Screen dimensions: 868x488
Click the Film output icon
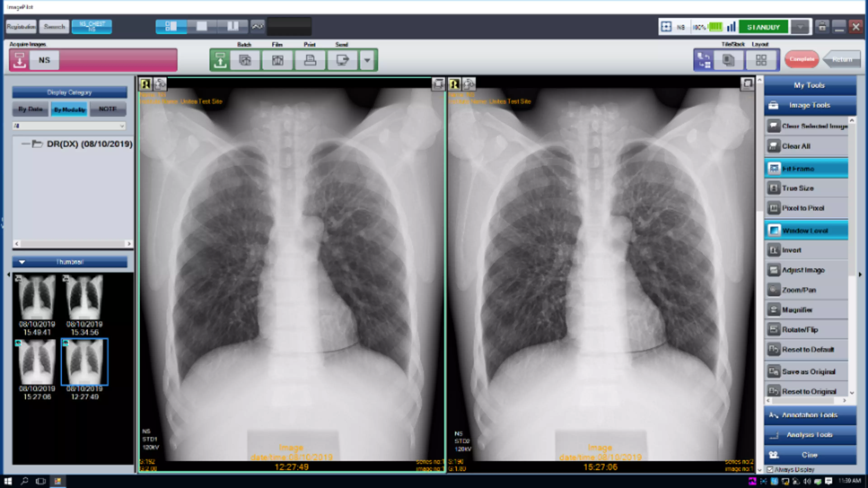pos(277,60)
